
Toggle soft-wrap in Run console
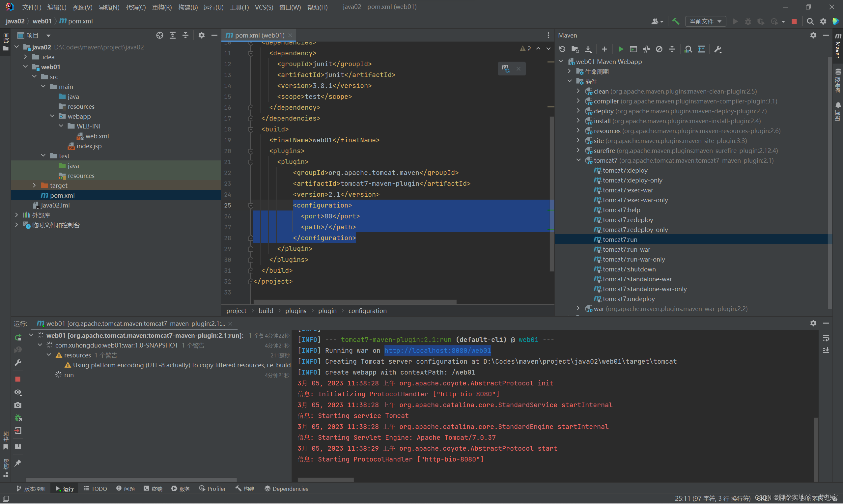point(826,338)
